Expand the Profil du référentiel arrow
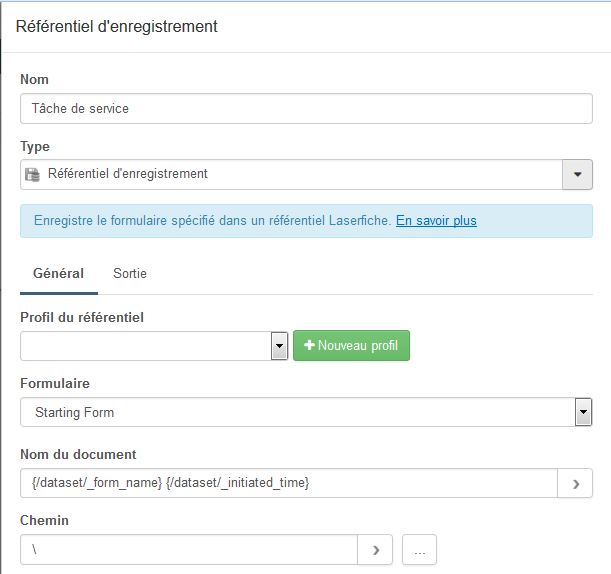This screenshot has width=611, height=574. (280, 346)
